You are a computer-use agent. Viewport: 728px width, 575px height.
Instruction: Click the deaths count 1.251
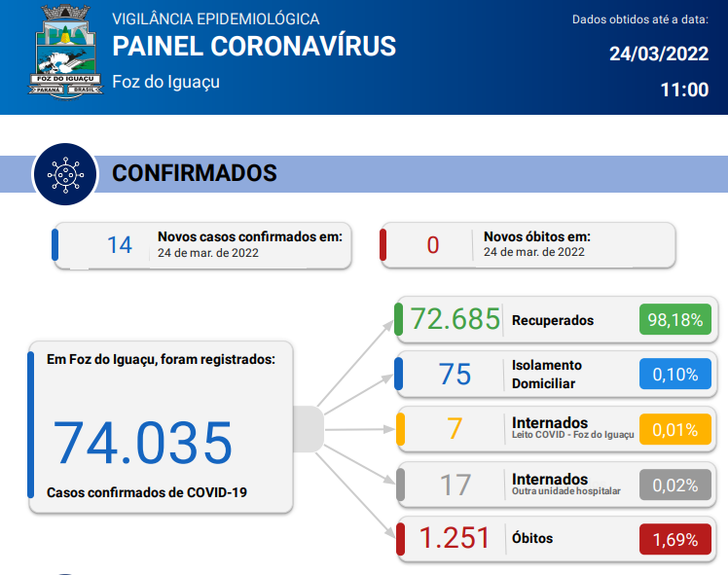pyautogui.click(x=455, y=538)
